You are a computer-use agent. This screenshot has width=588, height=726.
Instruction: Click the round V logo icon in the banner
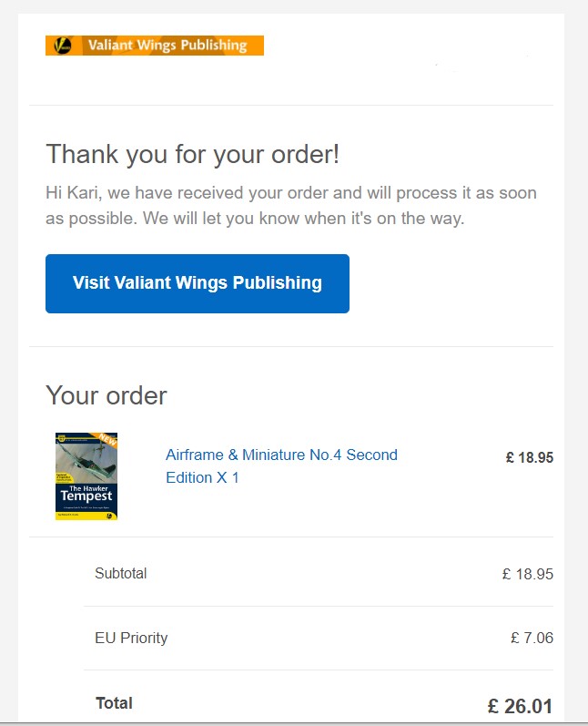click(x=63, y=46)
